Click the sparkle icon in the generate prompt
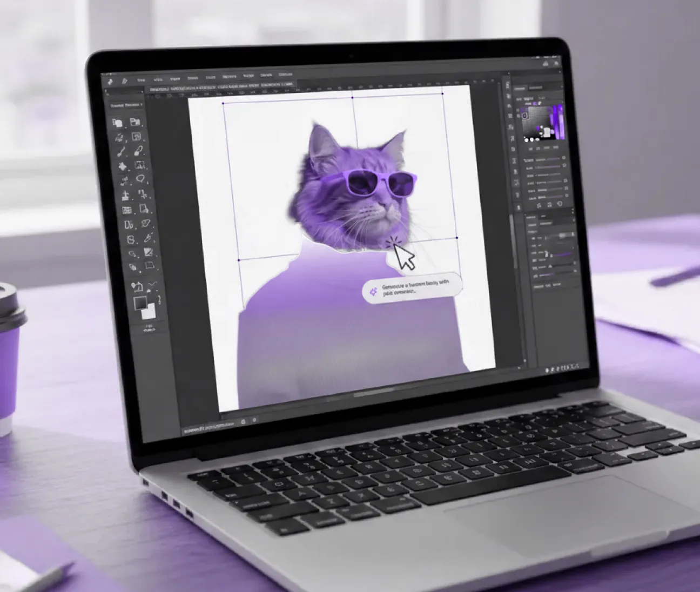This screenshot has width=700, height=592. coord(373,292)
